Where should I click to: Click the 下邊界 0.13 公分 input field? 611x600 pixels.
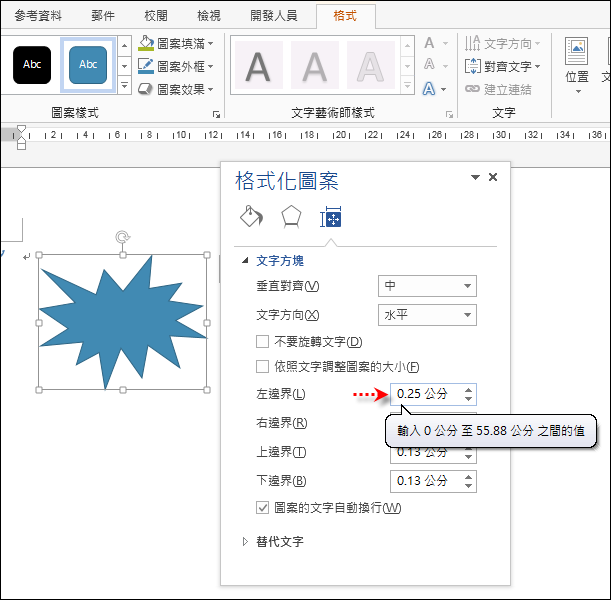pos(427,481)
